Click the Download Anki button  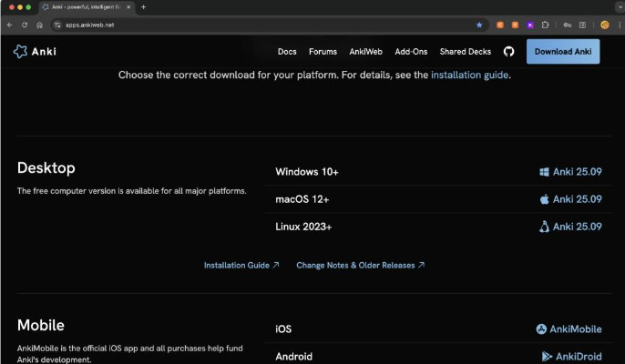(563, 51)
